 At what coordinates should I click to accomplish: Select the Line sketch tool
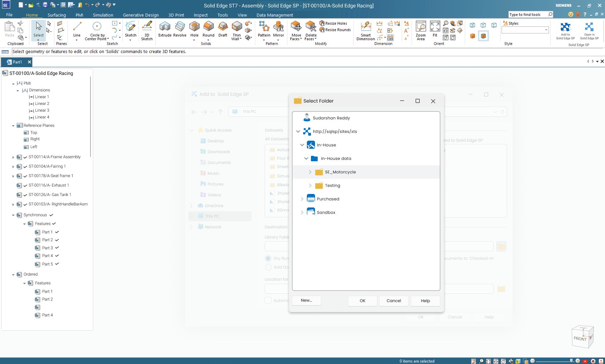77,29
